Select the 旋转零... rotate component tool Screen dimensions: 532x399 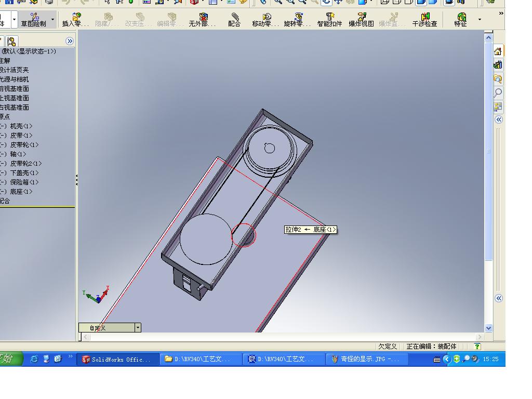point(297,20)
